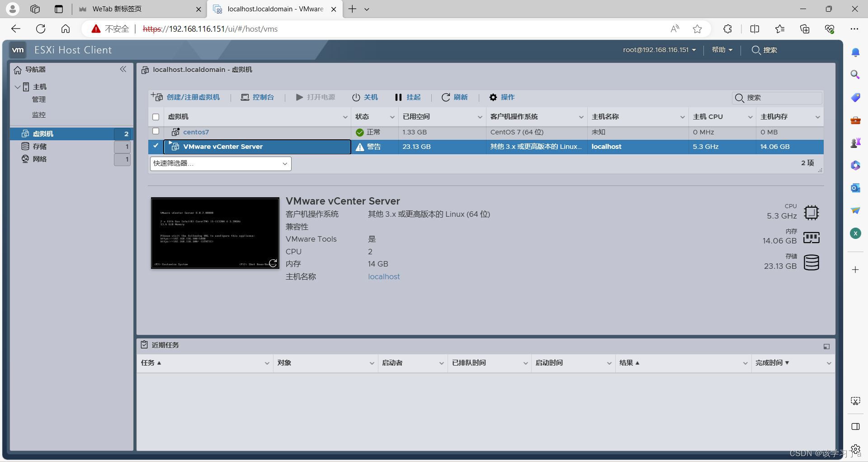
Task: Click the localhost hostname link in summary
Action: pyautogui.click(x=384, y=276)
